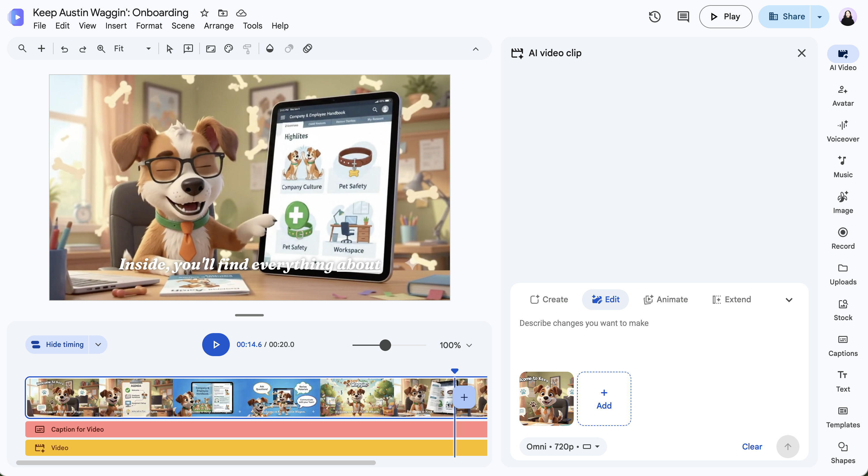The image size is (868, 476).
Task: Open the comments icon in header
Action: (683, 16)
